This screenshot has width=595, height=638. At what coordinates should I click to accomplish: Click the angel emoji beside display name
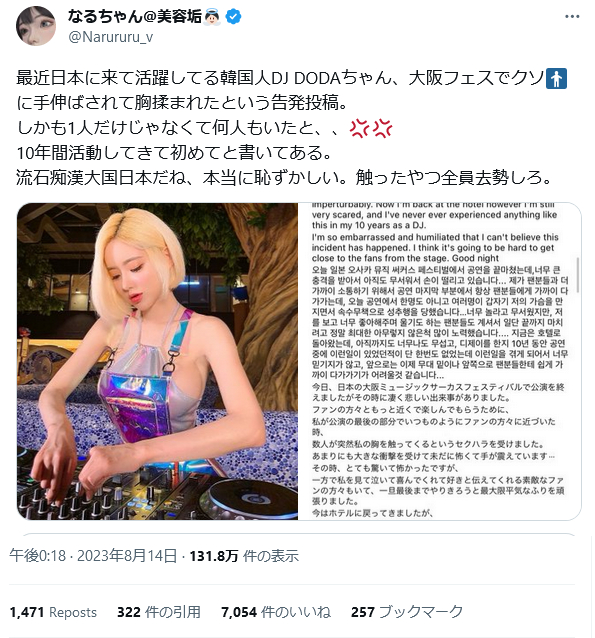(x=212, y=17)
